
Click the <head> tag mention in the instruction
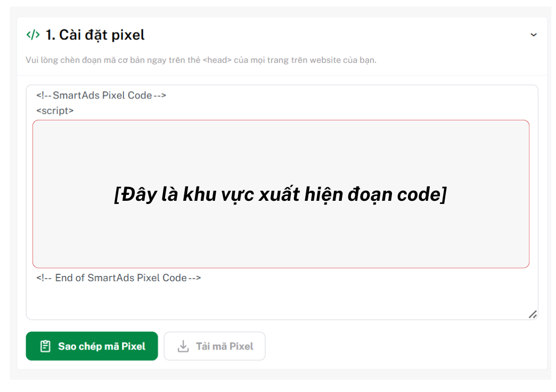217,60
